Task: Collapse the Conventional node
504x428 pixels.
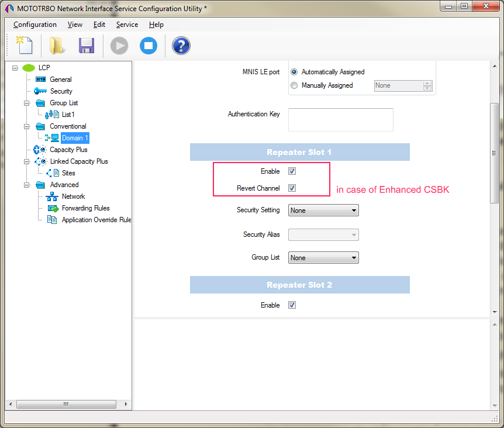Action: pyautogui.click(x=27, y=126)
